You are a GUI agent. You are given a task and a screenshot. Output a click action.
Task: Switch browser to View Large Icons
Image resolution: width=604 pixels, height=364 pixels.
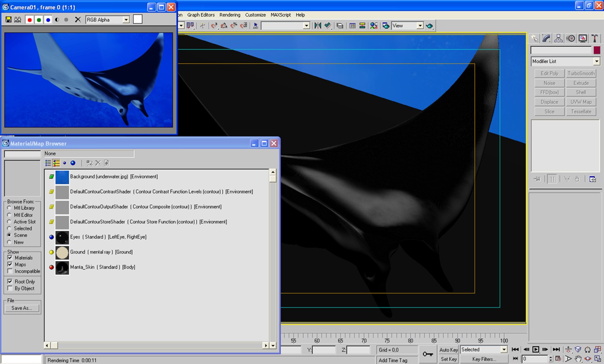[x=73, y=163]
